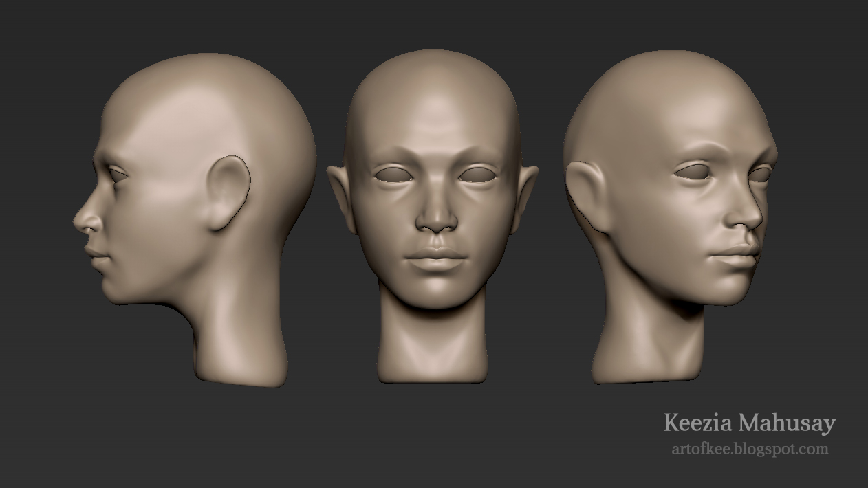Viewport: 868px width, 488px height.
Task: Select the left profile head sculpt
Action: tap(195, 219)
